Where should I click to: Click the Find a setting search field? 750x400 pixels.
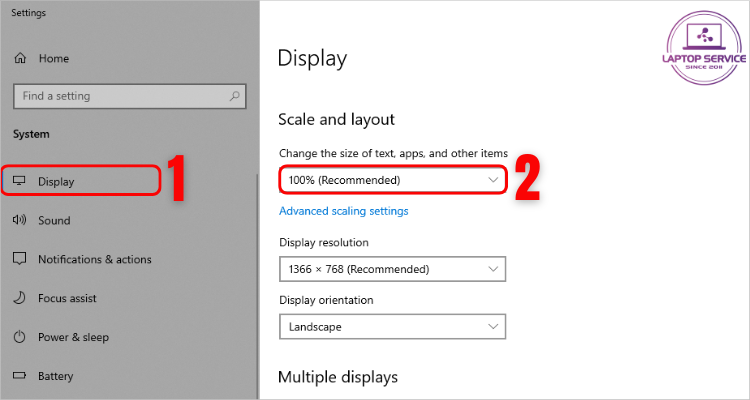click(130, 96)
